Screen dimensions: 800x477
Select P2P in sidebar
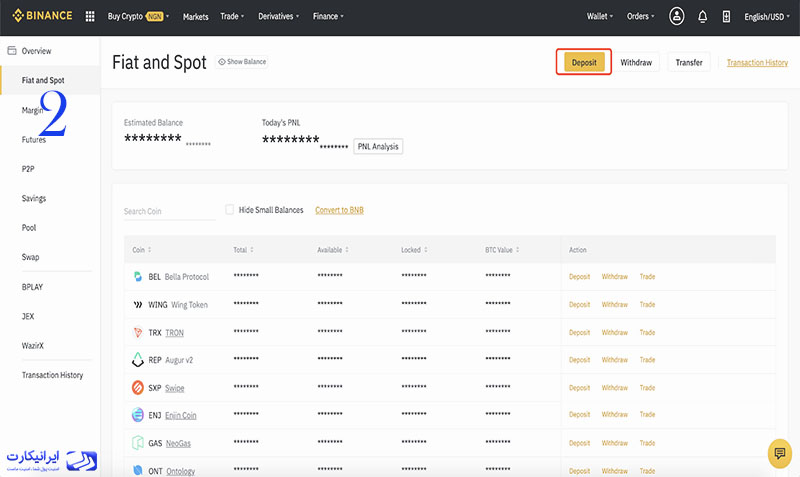[x=28, y=169]
